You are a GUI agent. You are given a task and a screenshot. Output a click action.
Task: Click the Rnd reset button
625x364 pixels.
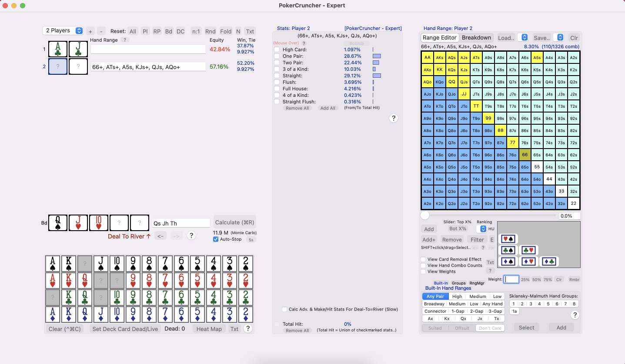(x=210, y=31)
